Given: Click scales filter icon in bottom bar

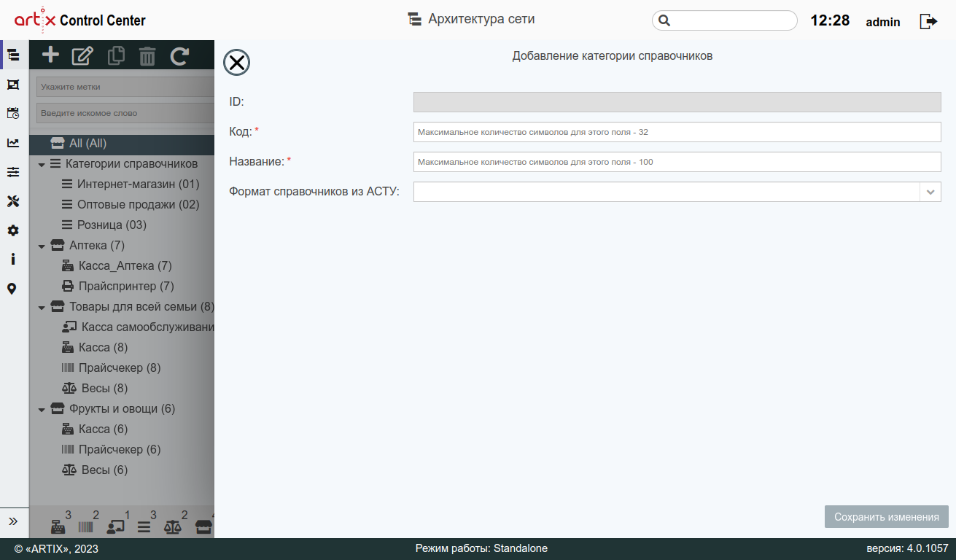Looking at the screenshot, I should click(x=173, y=526).
